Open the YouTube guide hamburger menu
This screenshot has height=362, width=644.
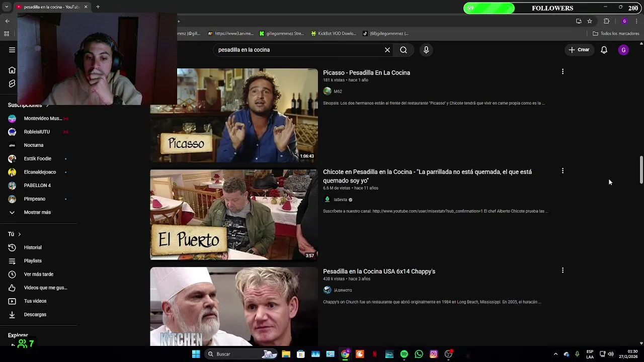12,50
